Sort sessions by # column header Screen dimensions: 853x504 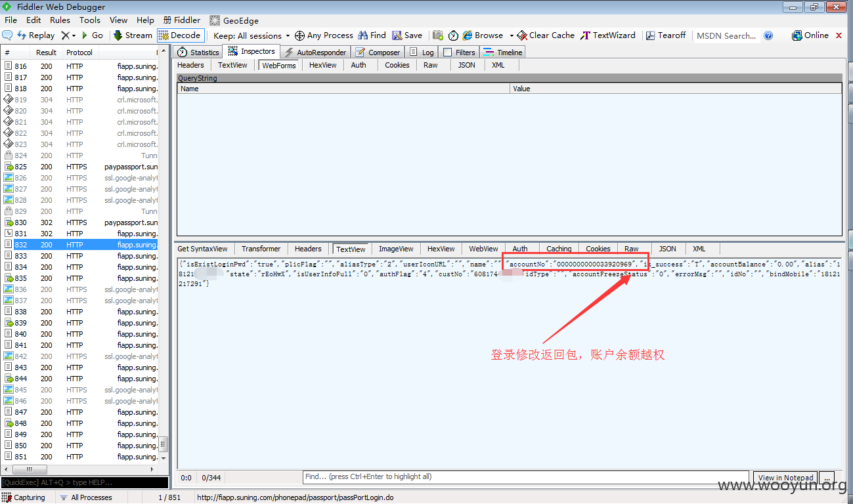15,52
